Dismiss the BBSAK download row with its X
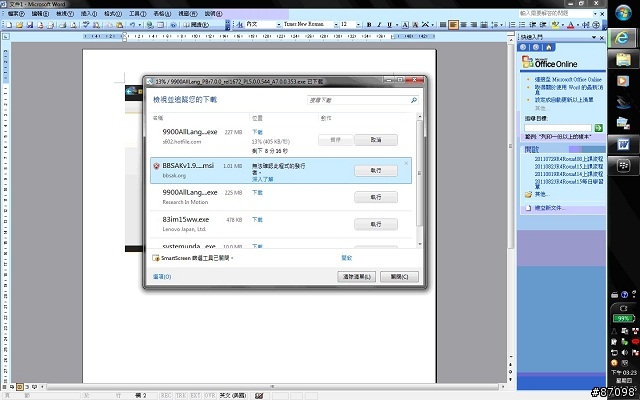 [406, 163]
